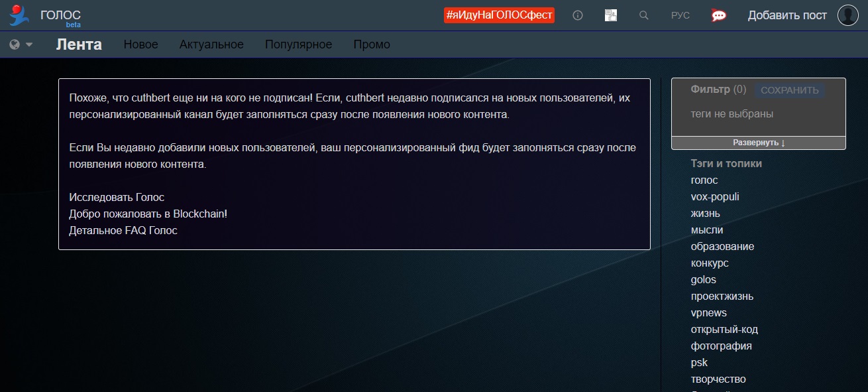Open the info circle icon

(x=578, y=15)
